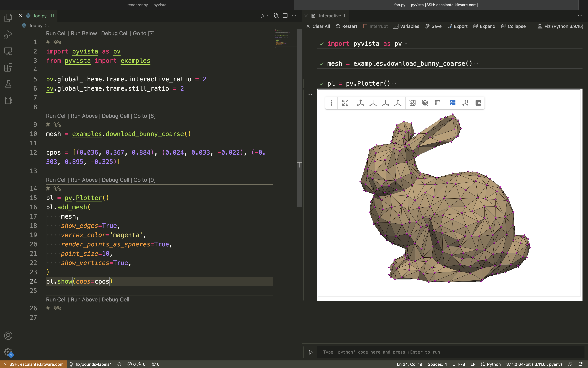
Task: Toggle the orientation axes widget in viewer
Action: (465, 103)
